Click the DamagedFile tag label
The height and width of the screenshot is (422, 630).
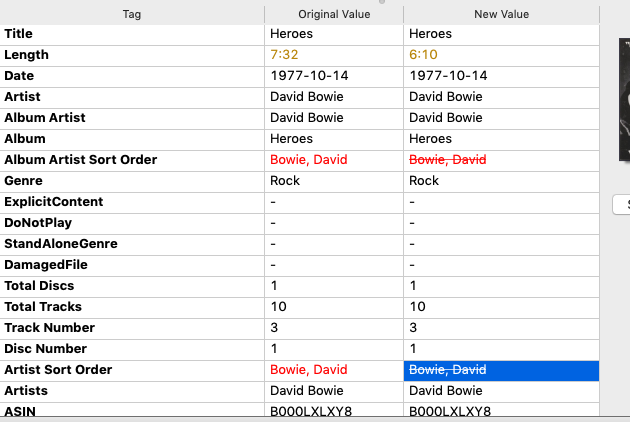pyautogui.click(x=46, y=265)
